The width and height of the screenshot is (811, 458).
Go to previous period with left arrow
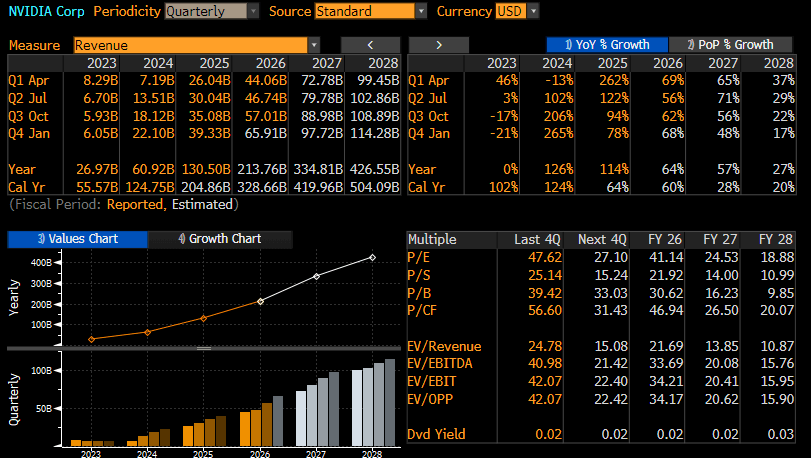[x=370, y=45]
